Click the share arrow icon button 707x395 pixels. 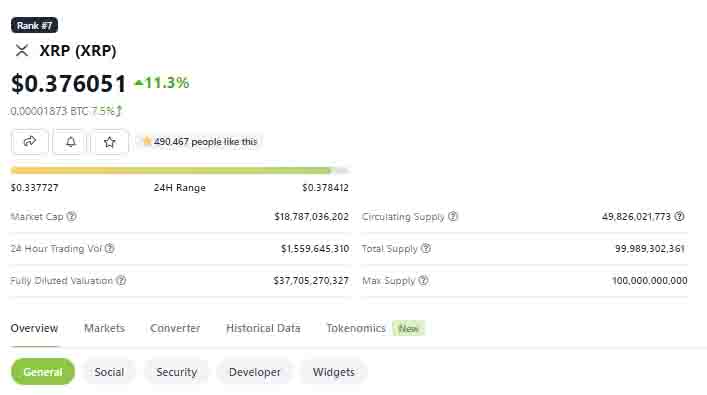click(x=30, y=142)
